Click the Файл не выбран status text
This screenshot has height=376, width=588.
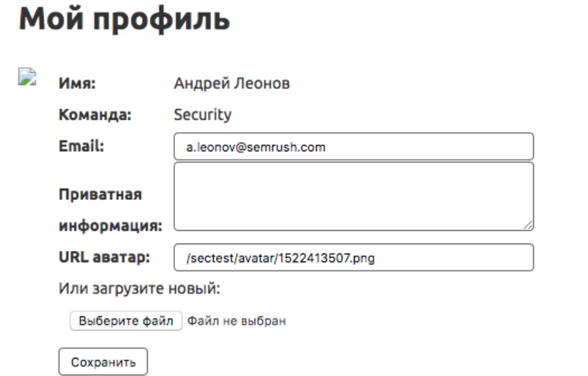tap(237, 321)
